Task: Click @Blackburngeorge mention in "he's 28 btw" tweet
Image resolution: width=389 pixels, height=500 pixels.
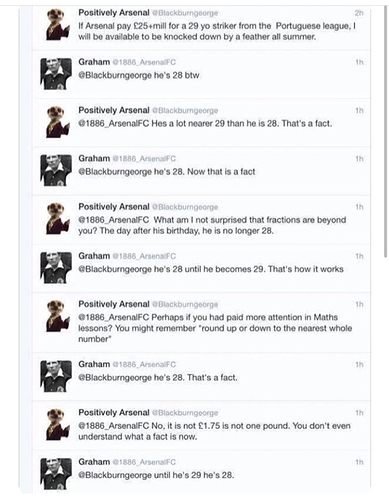Action: tap(115, 75)
